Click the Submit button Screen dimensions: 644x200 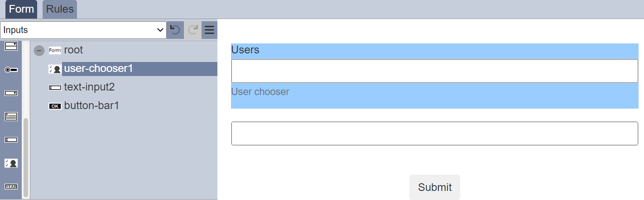tap(435, 187)
